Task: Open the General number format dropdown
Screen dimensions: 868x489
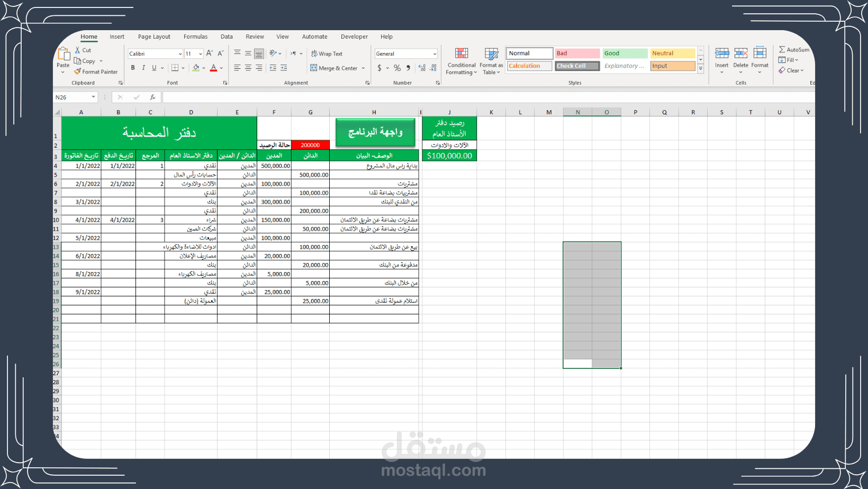Action: click(435, 54)
